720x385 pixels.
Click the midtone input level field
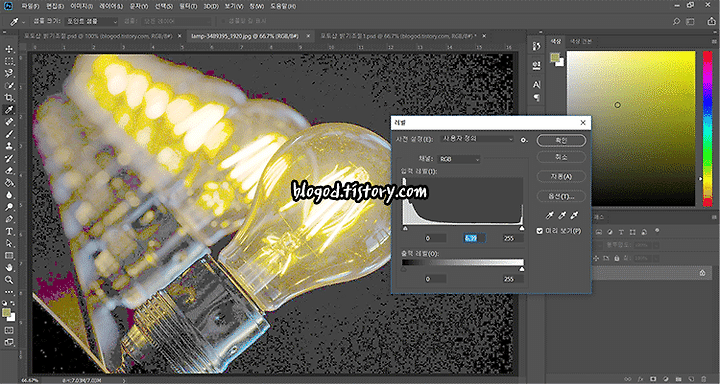(x=474, y=238)
